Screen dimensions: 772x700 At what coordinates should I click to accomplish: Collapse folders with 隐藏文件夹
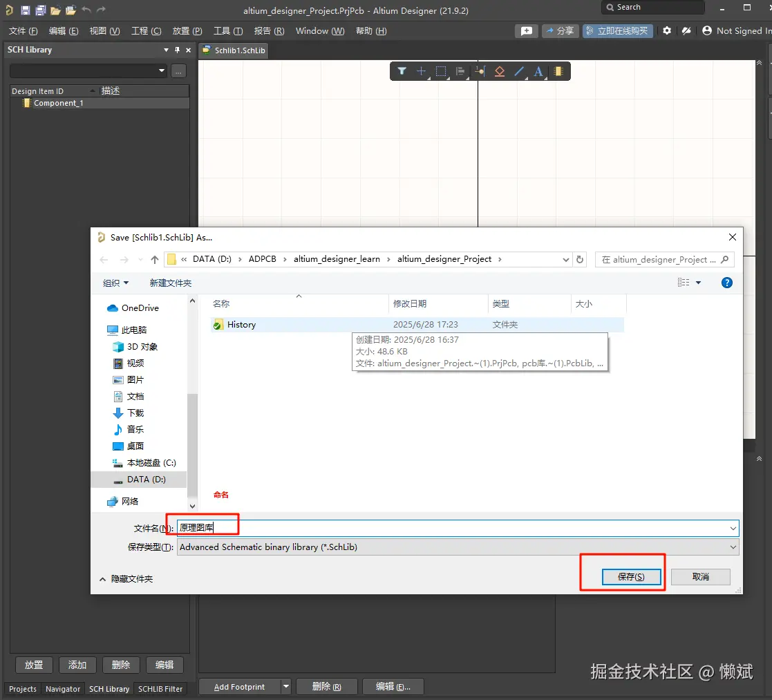126,579
